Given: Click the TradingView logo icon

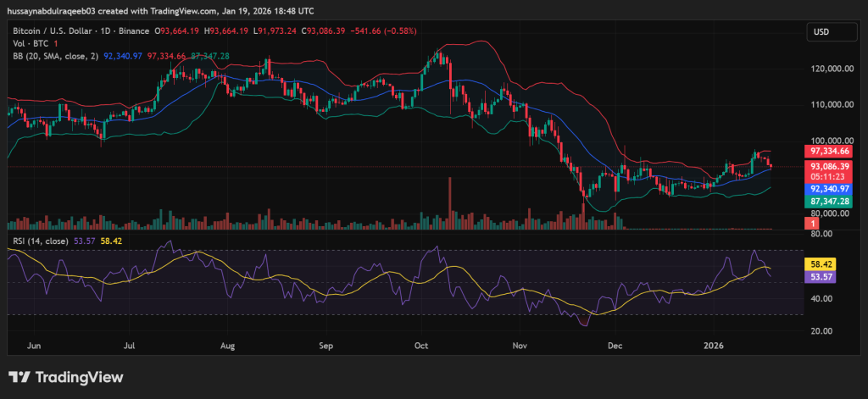Looking at the screenshot, I should click(19, 377).
